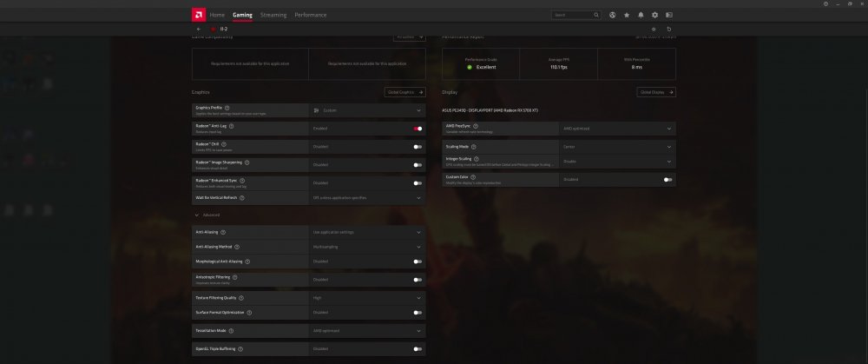Switch to the Performance tab
Image resolution: width=868 pixels, height=364 pixels.
(311, 15)
